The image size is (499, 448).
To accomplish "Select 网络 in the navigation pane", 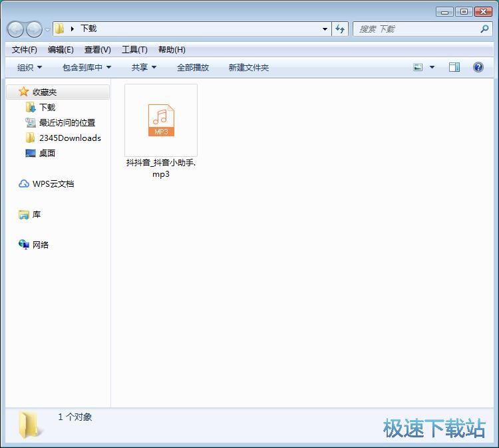I will coord(41,245).
